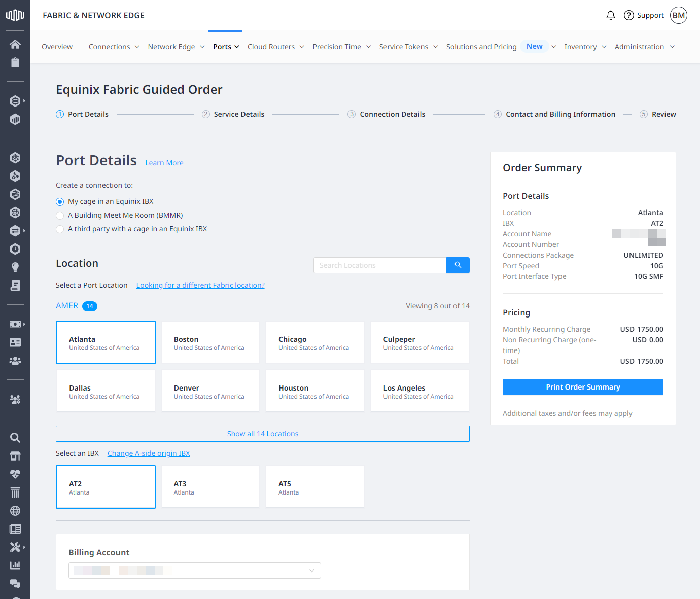700x599 pixels.
Task: Open the people group sidebar icon
Action: coord(15,361)
